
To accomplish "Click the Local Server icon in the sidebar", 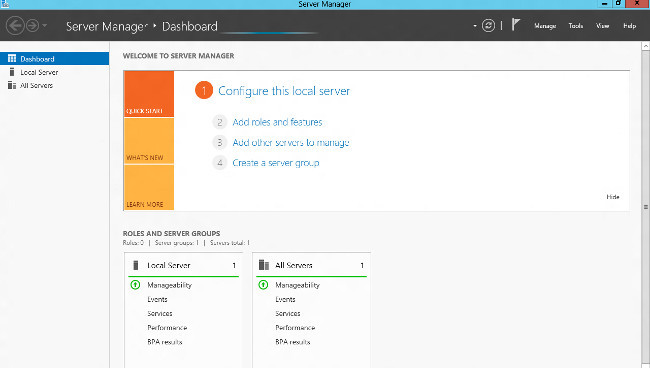I will pos(12,72).
